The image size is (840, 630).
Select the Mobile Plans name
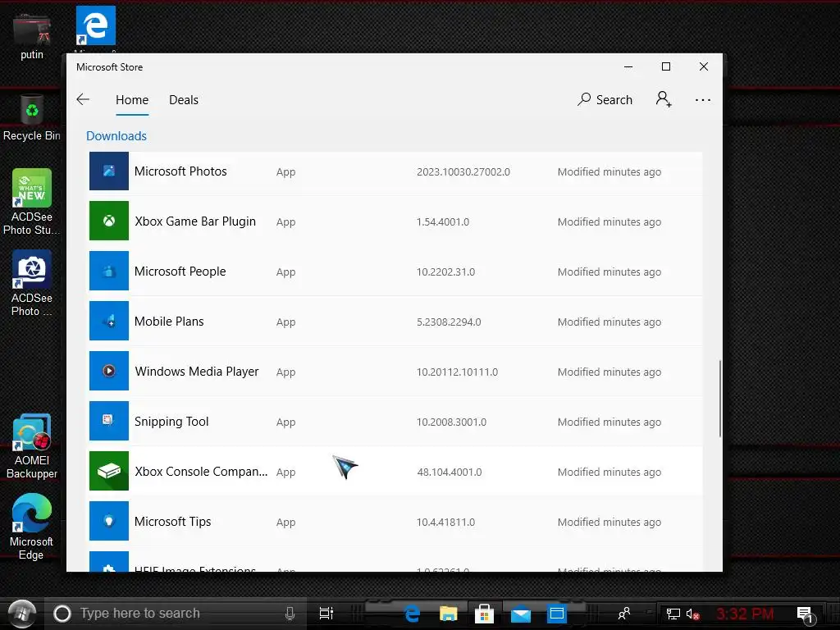[169, 322]
